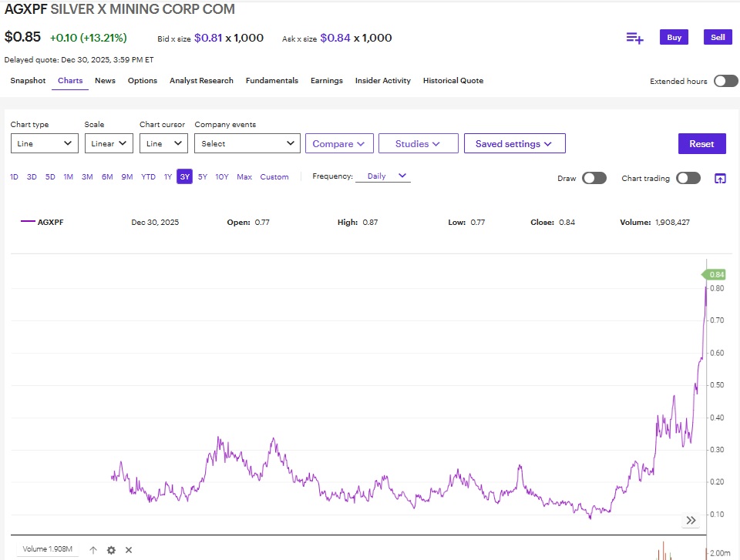Select 9M time range

click(127, 177)
